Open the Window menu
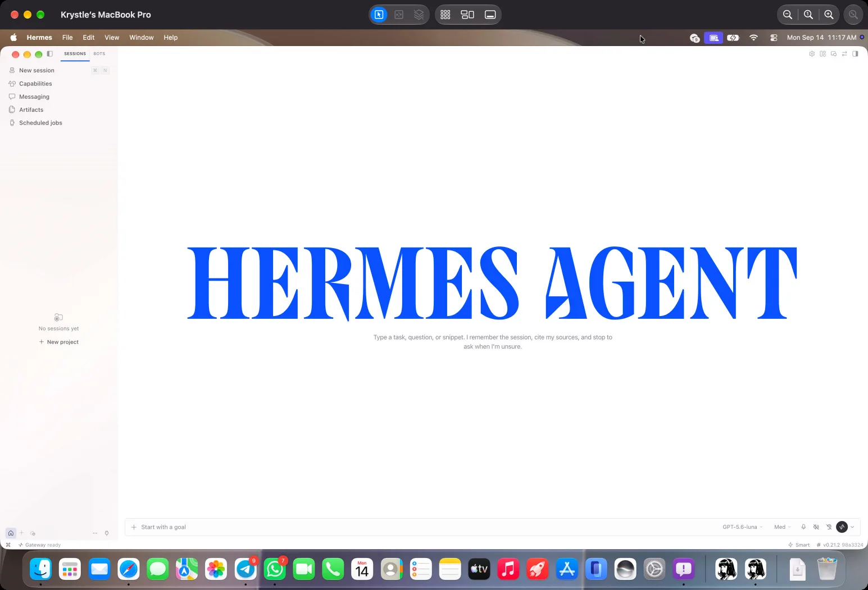The height and width of the screenshot is (590, 868). coord(142,38)
